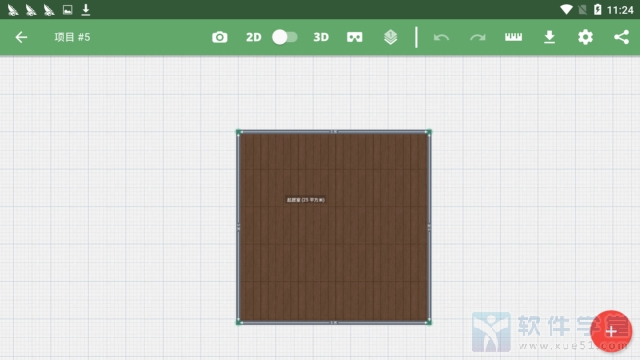Take a snapshot with the camera icon
The width and height of the screenshot is (640, 360).
[220, 37]
